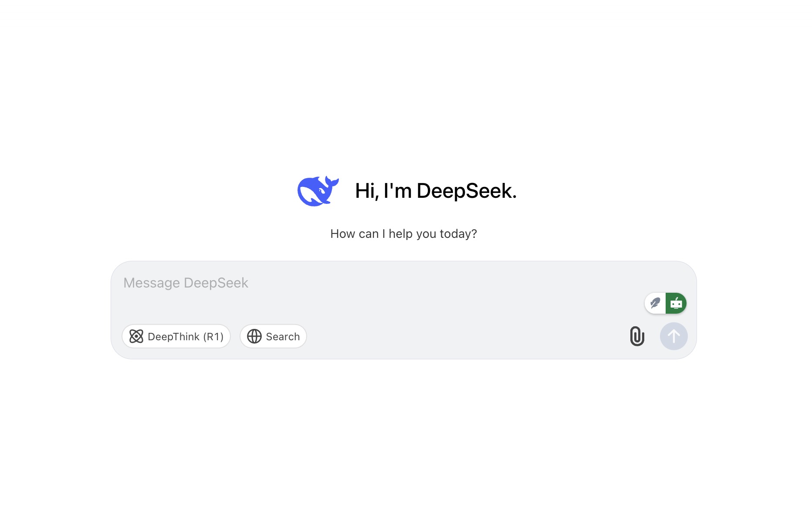Image resolution: width=812 pixels, height=528 pixels.
Task: Click the atom icon beside DeepThink
Action: (136, 336)
